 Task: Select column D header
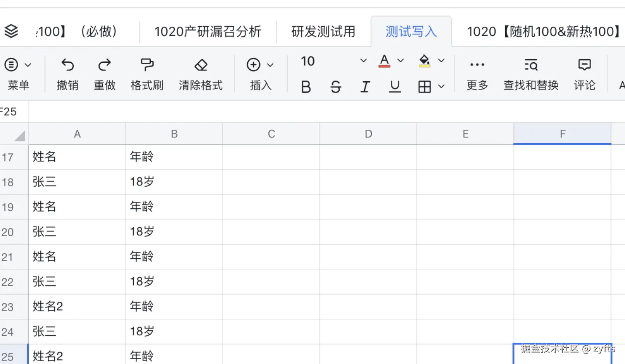tap(368, 133)
